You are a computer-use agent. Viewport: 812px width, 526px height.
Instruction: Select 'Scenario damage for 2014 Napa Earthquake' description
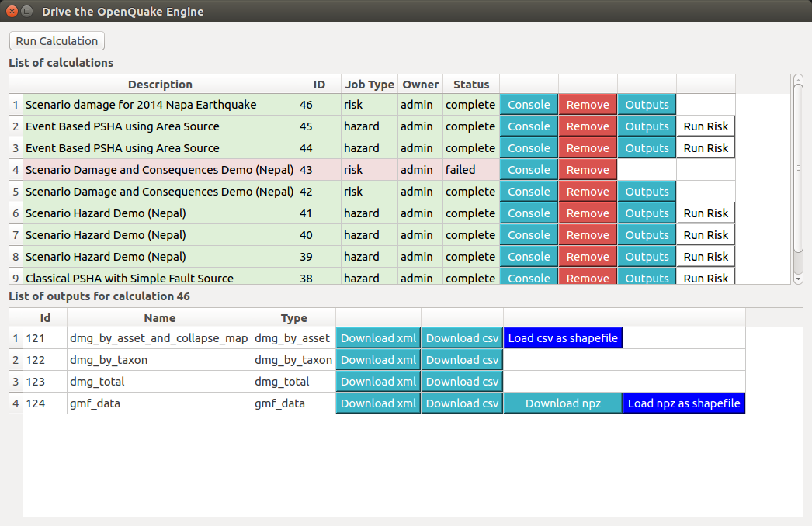pos(160,105)
